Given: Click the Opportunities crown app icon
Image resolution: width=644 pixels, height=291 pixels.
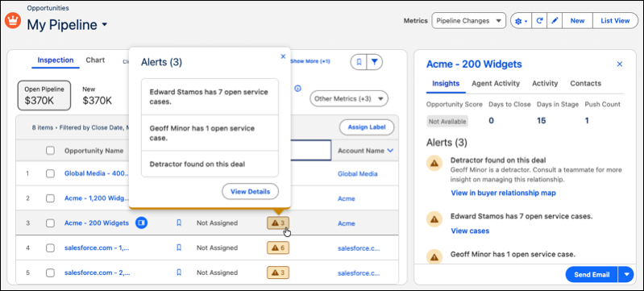Looking at the screenshot, I should point(13,20).
